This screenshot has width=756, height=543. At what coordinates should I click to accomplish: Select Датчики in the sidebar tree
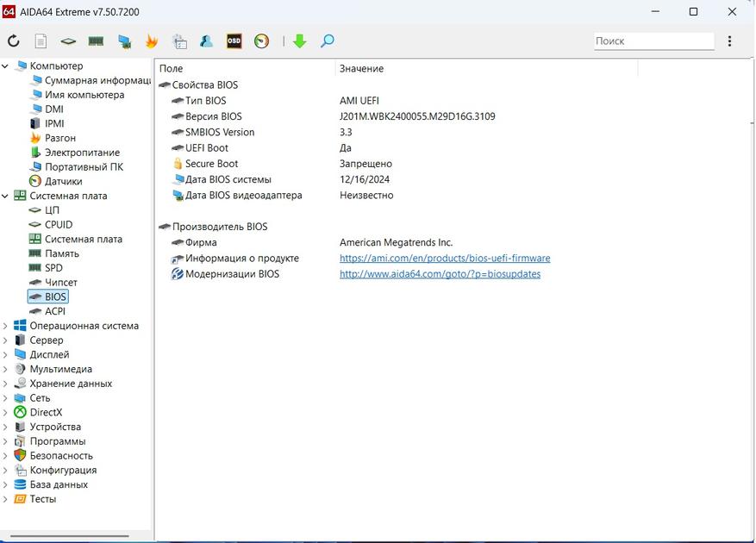coord(63,182)
